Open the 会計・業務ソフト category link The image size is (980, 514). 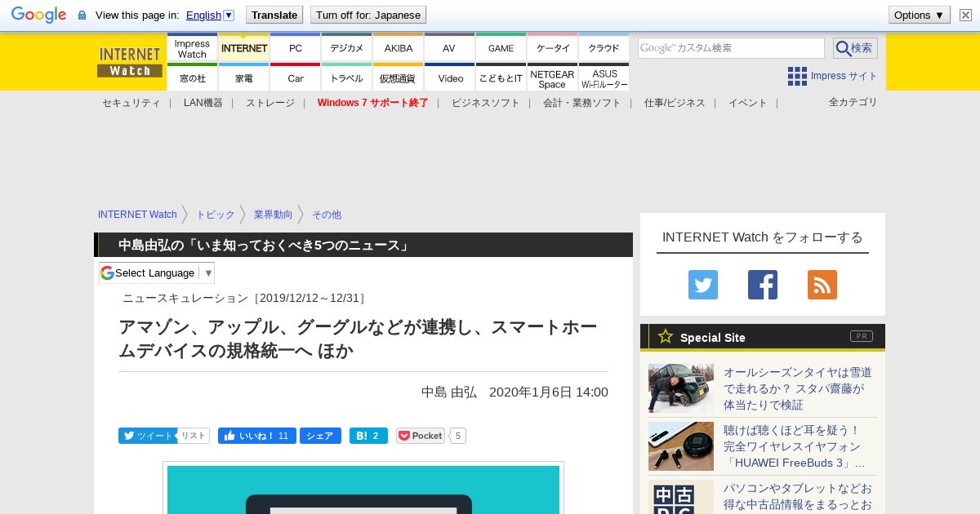click(581, 103)
